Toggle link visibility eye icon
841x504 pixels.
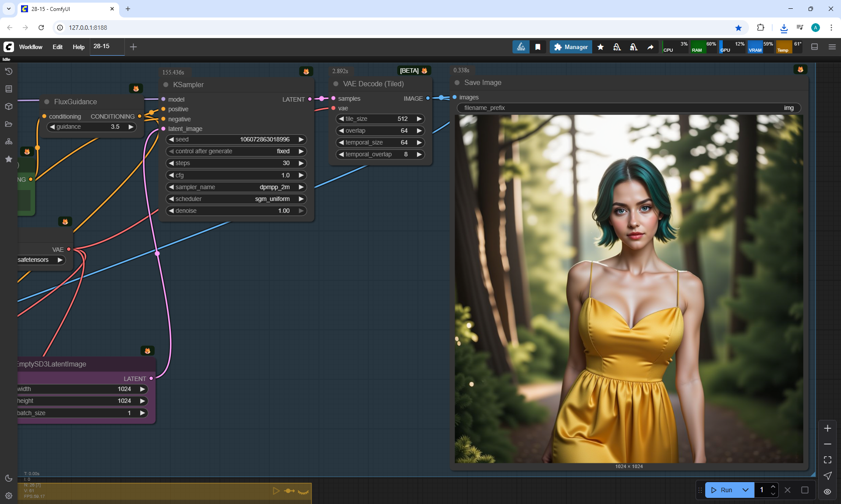point(827,492)
